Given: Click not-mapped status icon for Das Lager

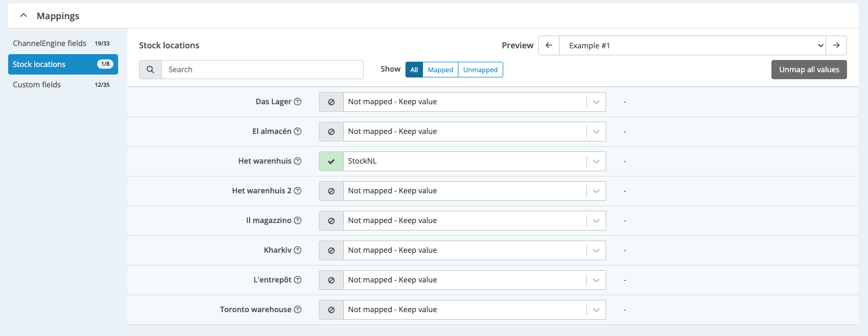Looking at the screenshot, I should pos(332,102).
